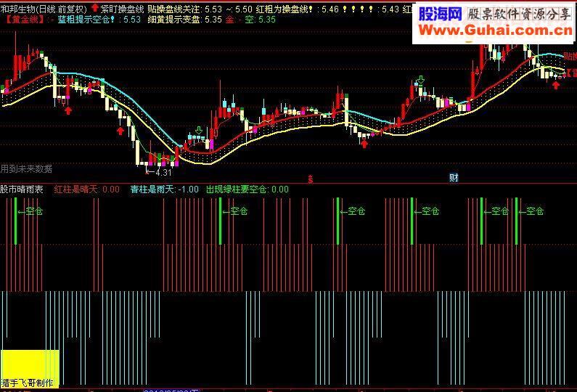Click the green down arrow near the 财 marker's peak
Viewport: 577px width, 392px height.
point(421,80)
